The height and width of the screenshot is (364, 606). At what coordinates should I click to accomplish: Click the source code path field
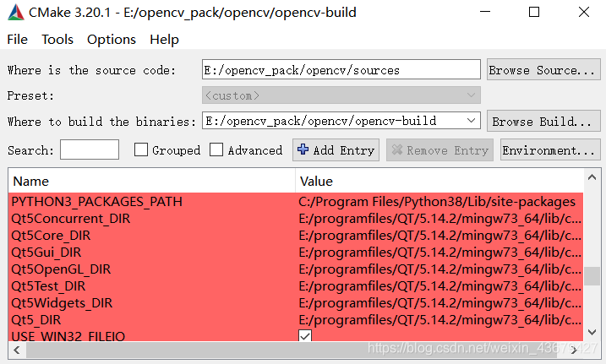[x=341, y=70]
